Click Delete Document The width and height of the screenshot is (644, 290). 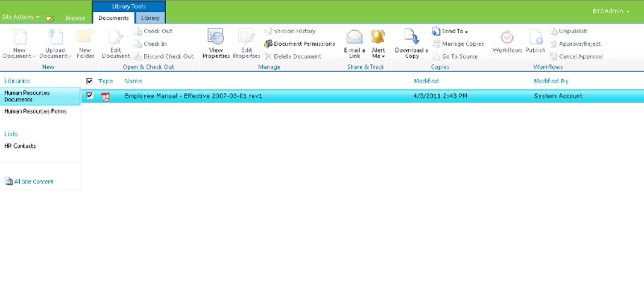tap(292, 56)
